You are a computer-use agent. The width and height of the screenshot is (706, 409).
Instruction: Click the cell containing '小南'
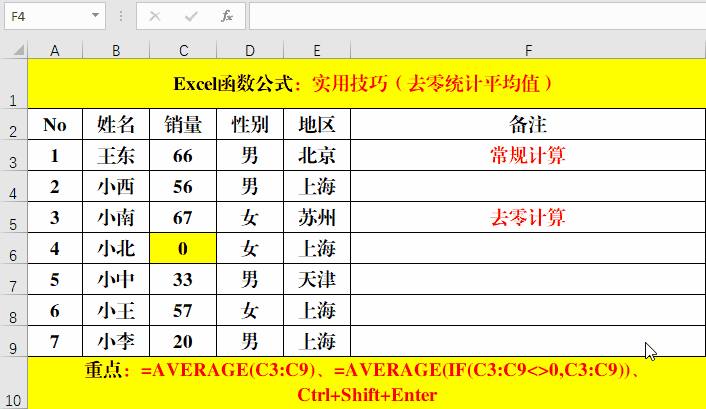click(x=116, y=218)
